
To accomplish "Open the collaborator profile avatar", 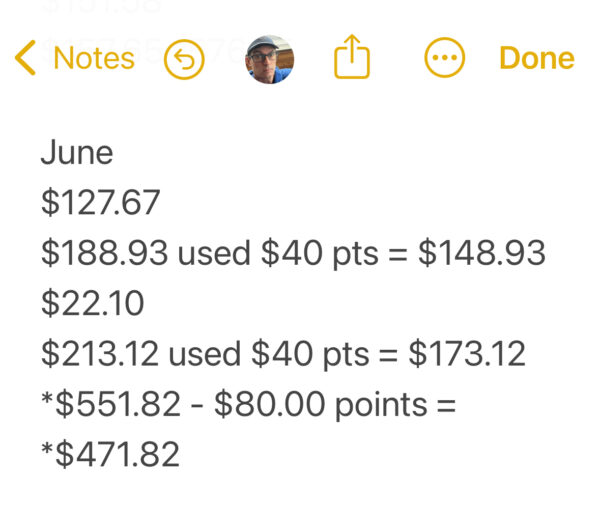I will 269,60.
